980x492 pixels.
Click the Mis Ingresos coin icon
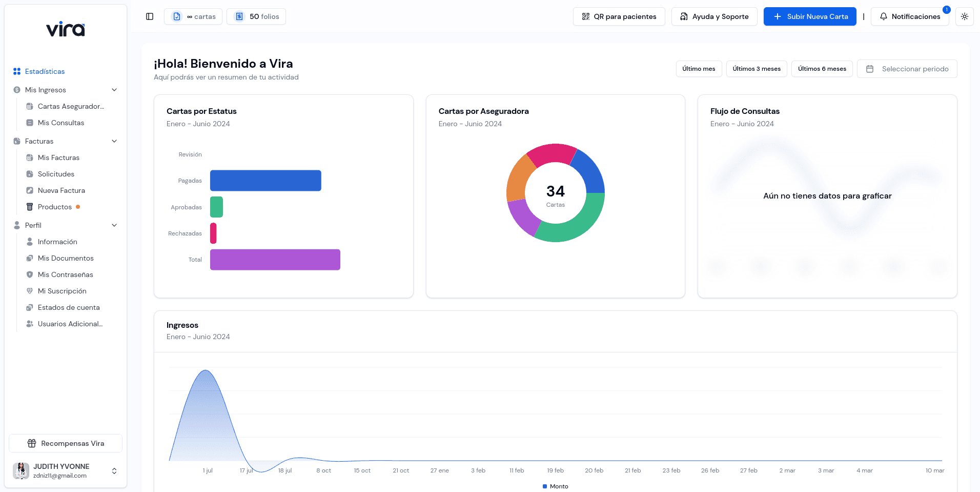coord(17,90)
